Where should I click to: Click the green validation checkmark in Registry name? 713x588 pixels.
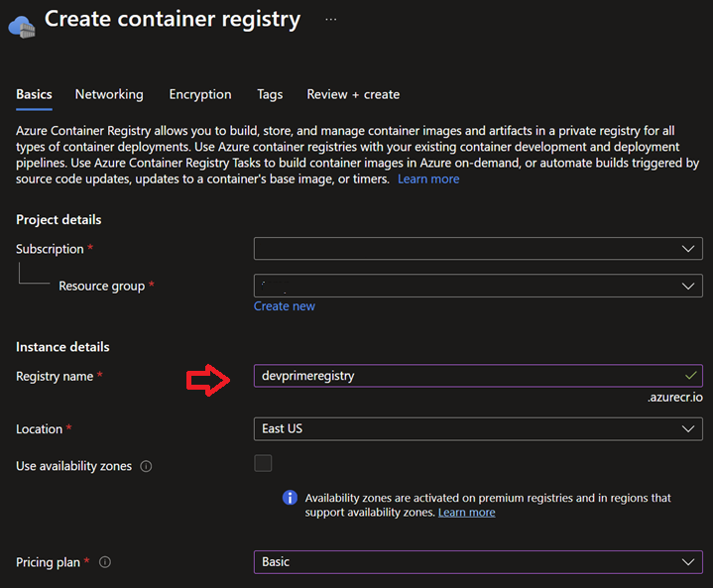coord(691,375)
